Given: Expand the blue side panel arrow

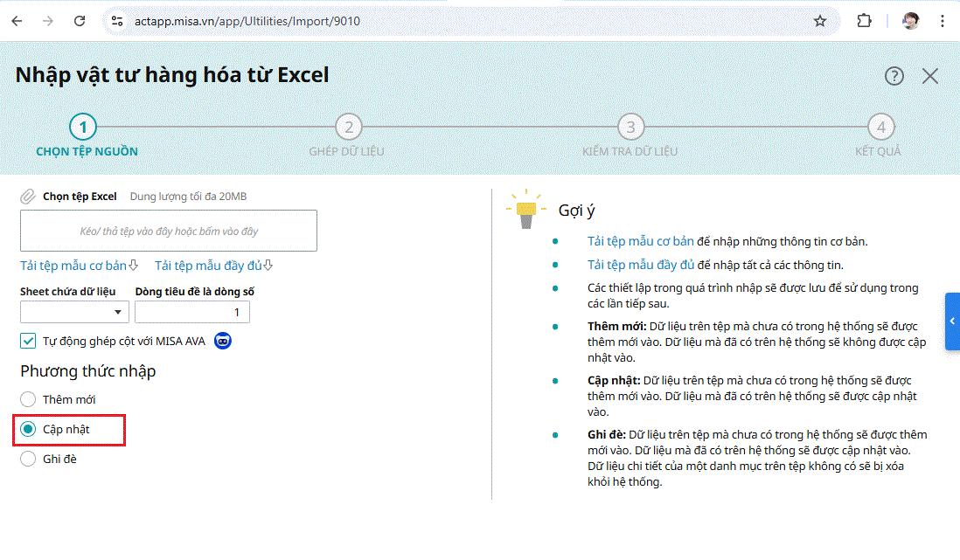Looking at the screenshot, I should pyautogui.click(x=952, y=321).
